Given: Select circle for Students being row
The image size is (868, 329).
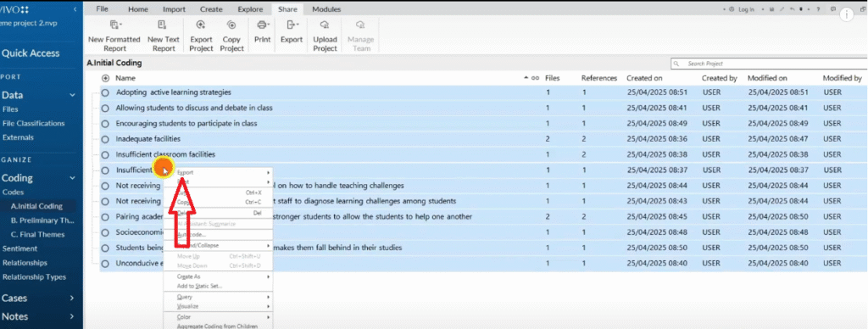Looking at the screenshot, I should [105, 248].
